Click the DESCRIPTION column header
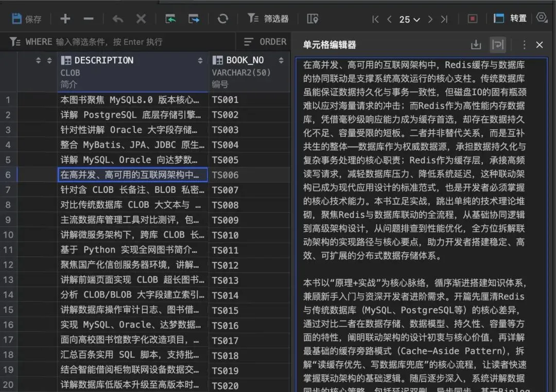 [x=133, y=72]
